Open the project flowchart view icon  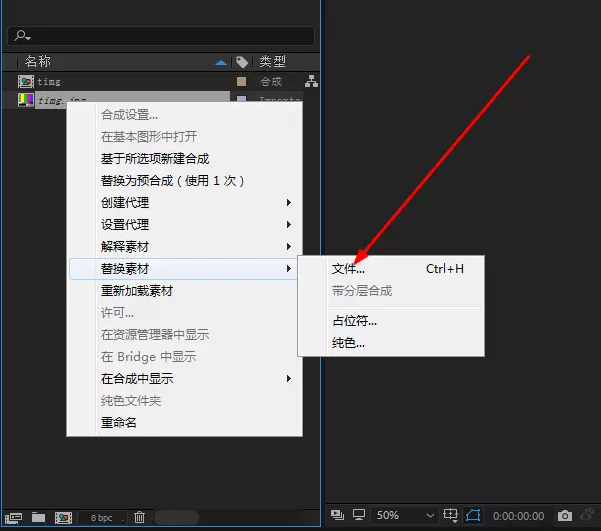(x=311, y=81)
